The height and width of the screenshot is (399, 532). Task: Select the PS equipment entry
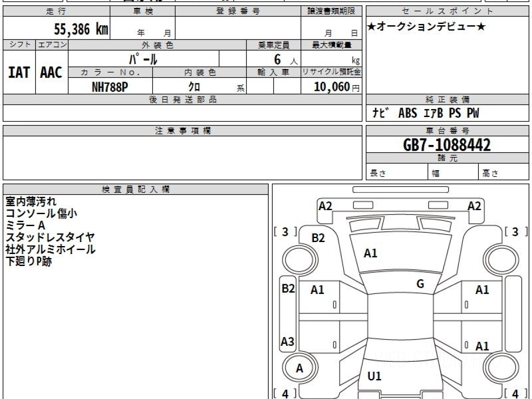pyautogui.click(x=455, y=113)
